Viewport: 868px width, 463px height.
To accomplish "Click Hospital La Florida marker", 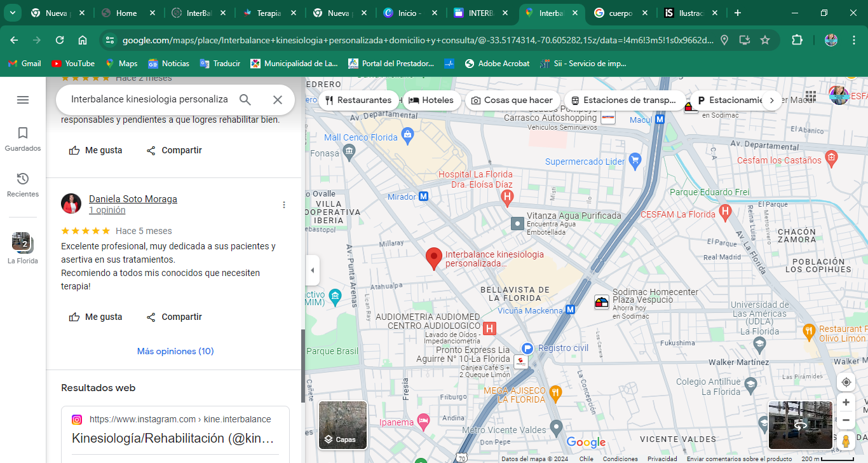I will click(x=507, y=198).
